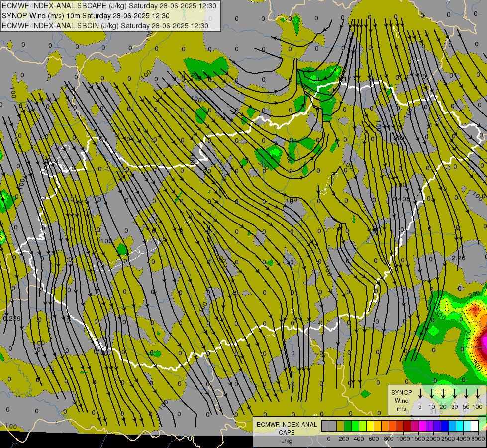Click the 800 tick label on CAPE scale
This screenshot has width=487, height=448.
pyautogui.click(x=389, y=439)
